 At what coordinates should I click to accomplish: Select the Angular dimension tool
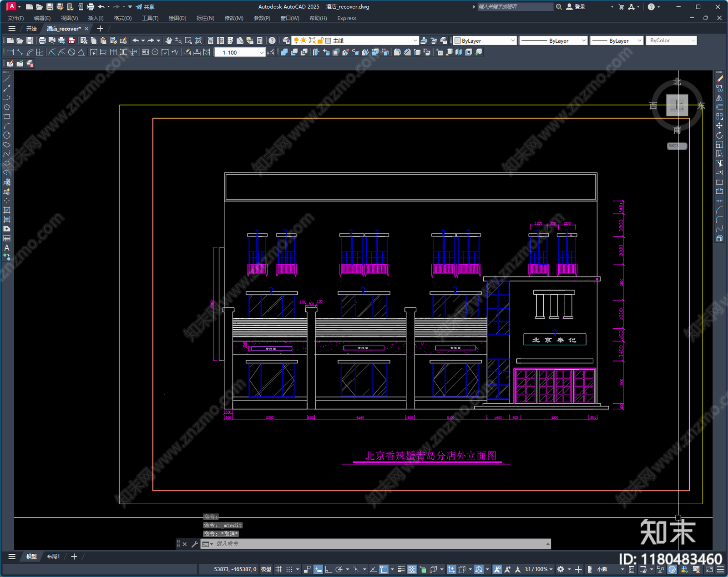pyautogui.click(x=81, y=52)
